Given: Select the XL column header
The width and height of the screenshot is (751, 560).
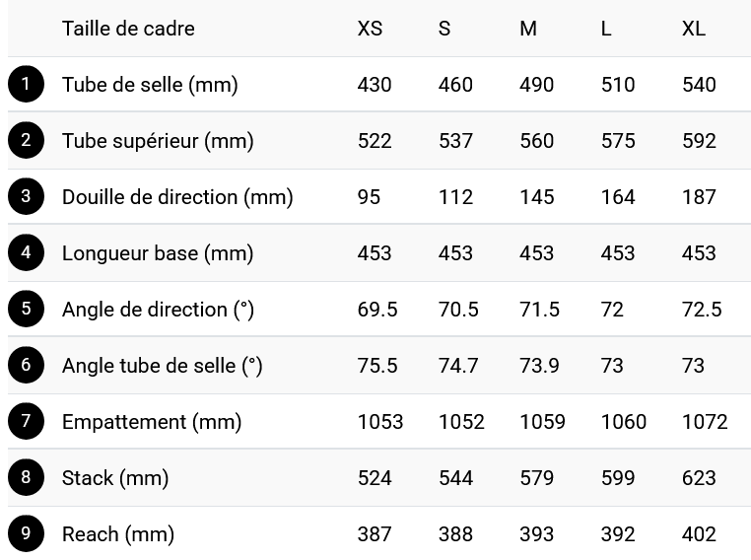Looking at the screenshot, I should pos(694,29).
